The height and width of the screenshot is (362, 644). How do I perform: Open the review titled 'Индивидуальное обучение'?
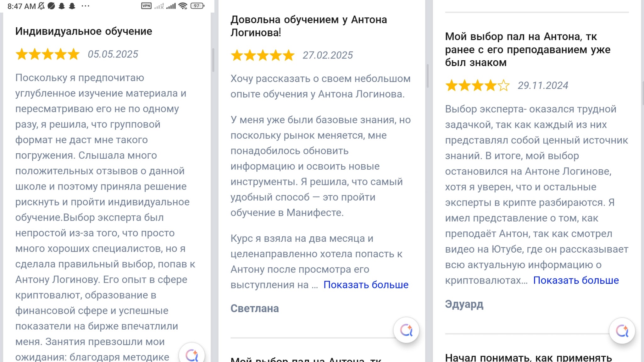(84, 31)
